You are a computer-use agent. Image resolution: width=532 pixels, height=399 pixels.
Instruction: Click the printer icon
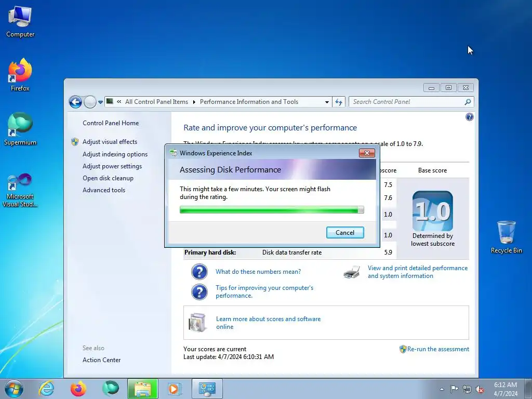(352, 272)
